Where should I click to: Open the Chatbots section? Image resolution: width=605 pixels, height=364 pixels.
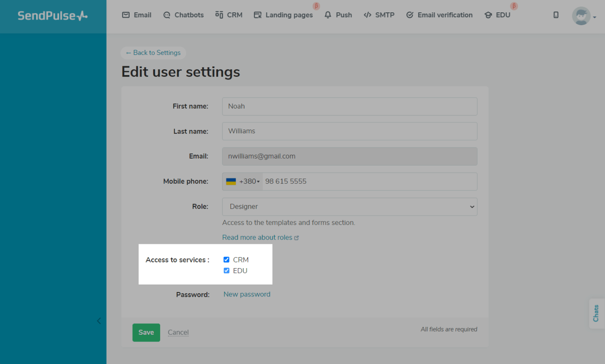click(184, 15)
